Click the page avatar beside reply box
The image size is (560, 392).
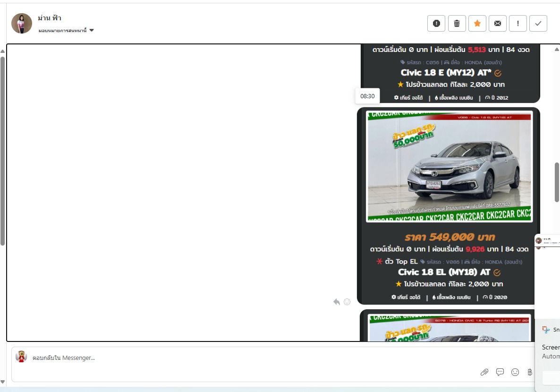21,356
